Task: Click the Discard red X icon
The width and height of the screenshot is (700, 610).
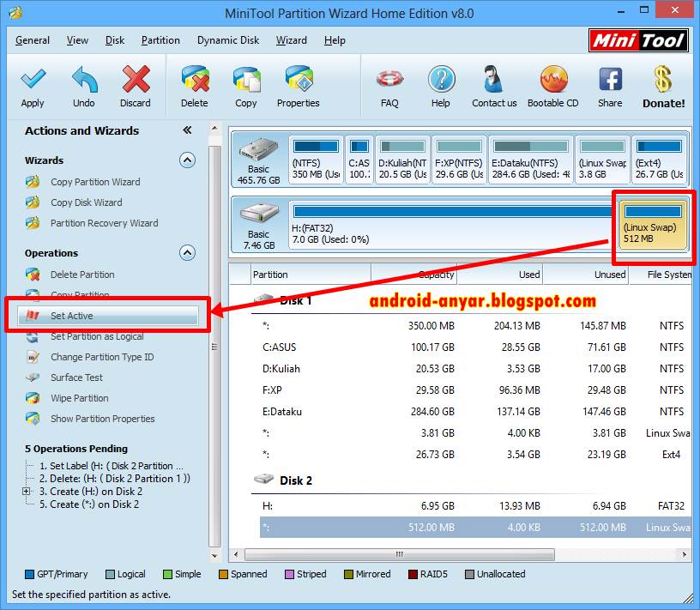Action: pos(136,79)
